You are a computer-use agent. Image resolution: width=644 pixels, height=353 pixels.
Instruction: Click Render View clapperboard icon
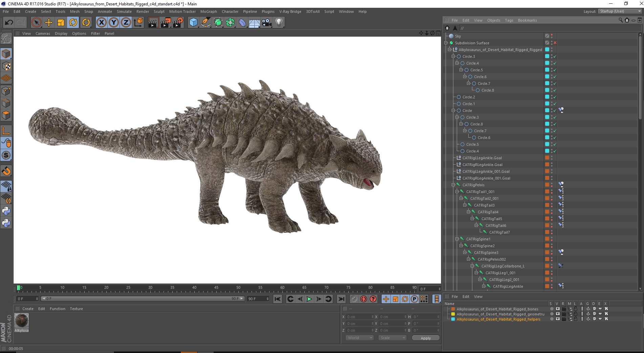tap(153, 23)
